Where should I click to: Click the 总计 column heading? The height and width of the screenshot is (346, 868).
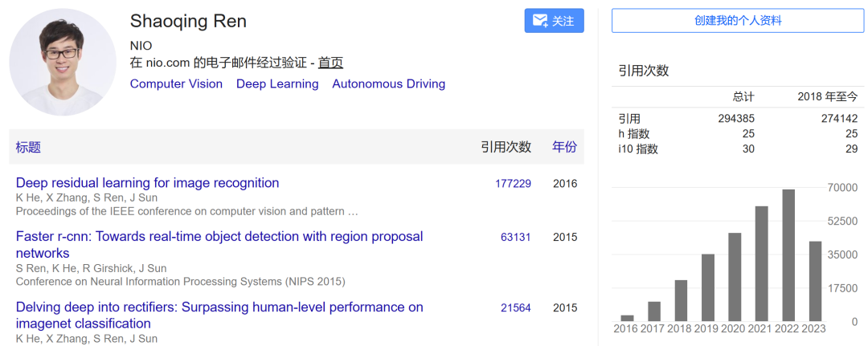click(743, 97)
